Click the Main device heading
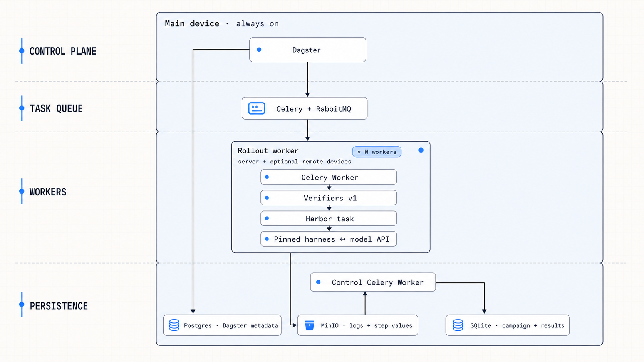The image size is (644, 362). 192,23
